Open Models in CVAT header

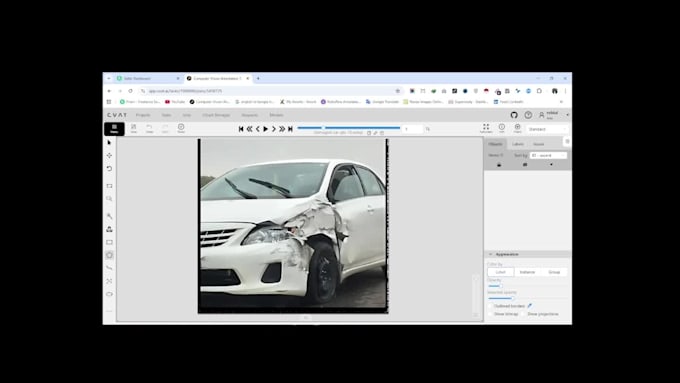[276, 115]
